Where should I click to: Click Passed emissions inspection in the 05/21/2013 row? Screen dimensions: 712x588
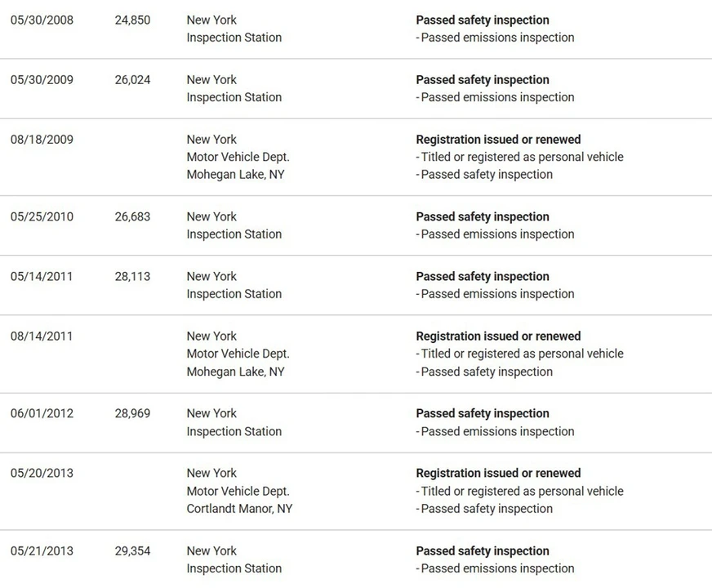point(497,568)
